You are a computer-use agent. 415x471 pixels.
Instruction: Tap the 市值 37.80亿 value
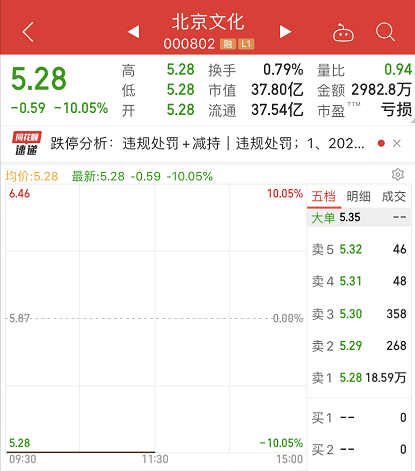277,90
